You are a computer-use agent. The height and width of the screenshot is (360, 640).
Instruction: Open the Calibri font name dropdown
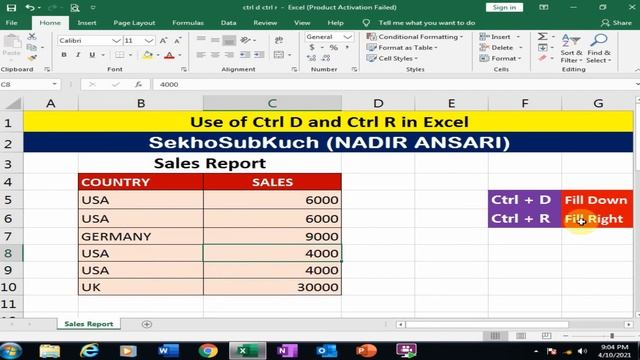click(116, 40)
